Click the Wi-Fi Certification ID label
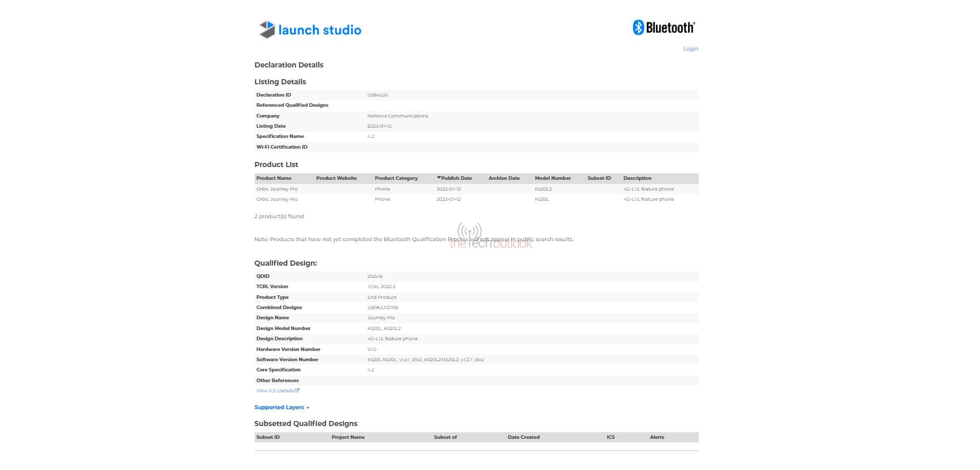The height and width of the screenshot is (470, 980). (282, 147)
